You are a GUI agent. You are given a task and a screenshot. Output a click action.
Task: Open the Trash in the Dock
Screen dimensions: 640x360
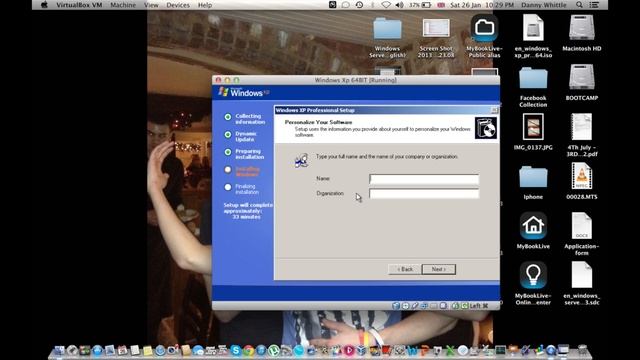pos(582,350)
